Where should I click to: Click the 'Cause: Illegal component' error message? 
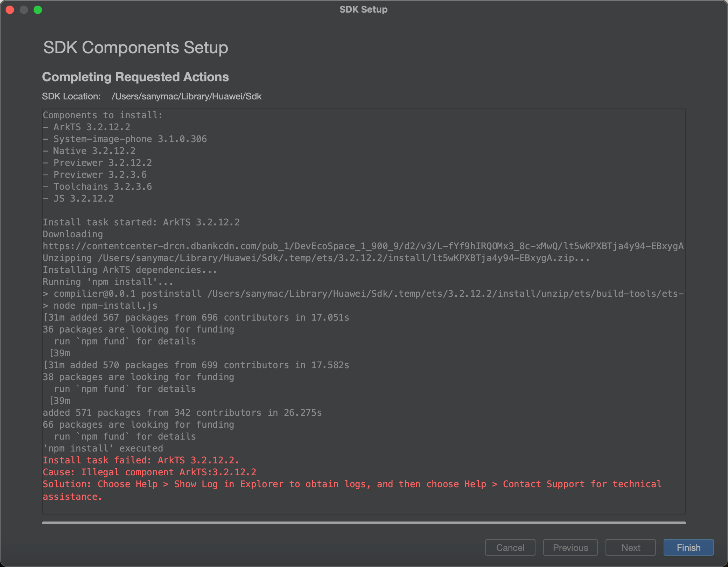(149, 472)
